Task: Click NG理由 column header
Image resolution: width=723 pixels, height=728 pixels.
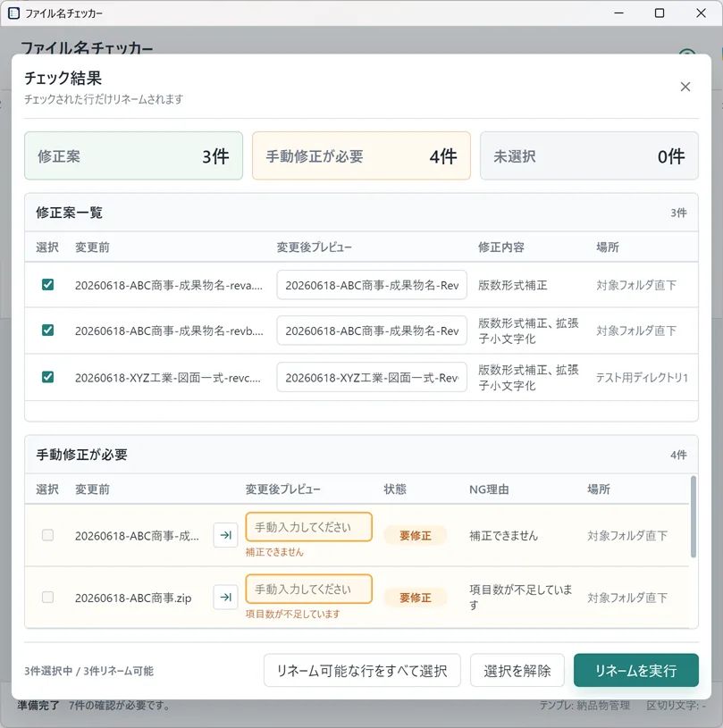Action: [x=489, y=490]
